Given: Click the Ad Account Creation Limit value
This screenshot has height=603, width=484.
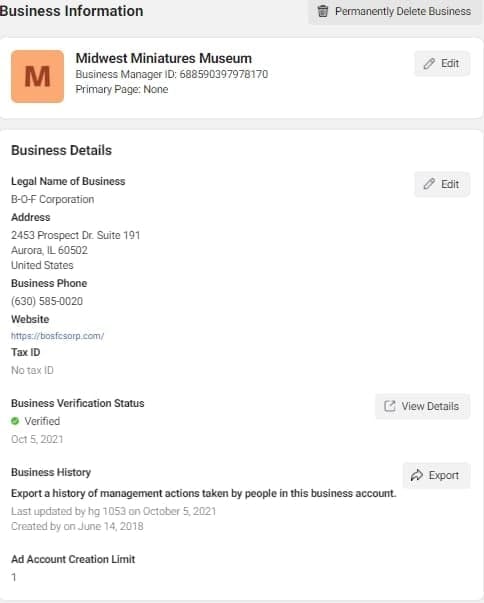Looking at the screenshot, I should click(14, 577).
